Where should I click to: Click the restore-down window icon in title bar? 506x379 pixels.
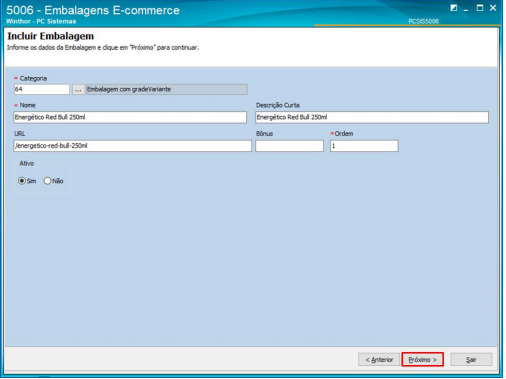tap(454, 8)
